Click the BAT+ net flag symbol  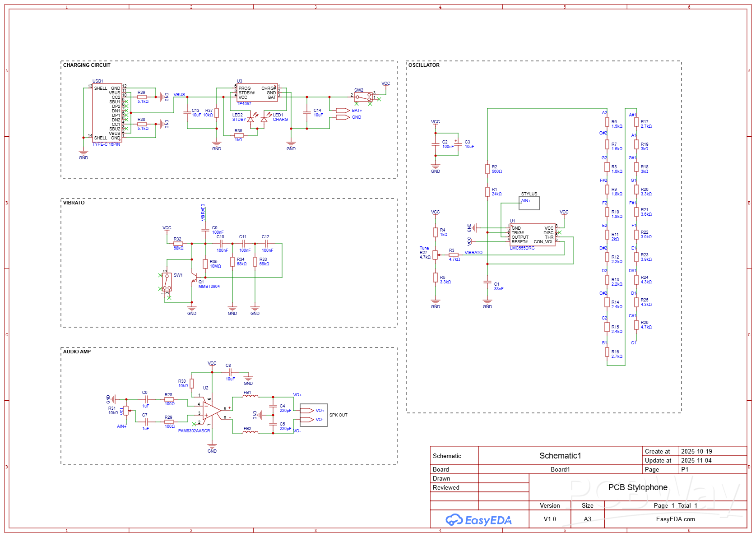tap(343, 110)
